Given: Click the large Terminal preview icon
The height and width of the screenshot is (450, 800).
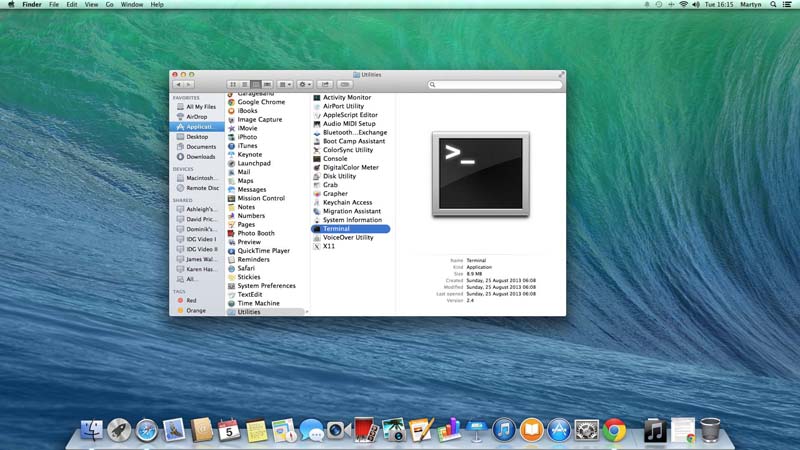Looking at the screenshot, I should 481,174.
